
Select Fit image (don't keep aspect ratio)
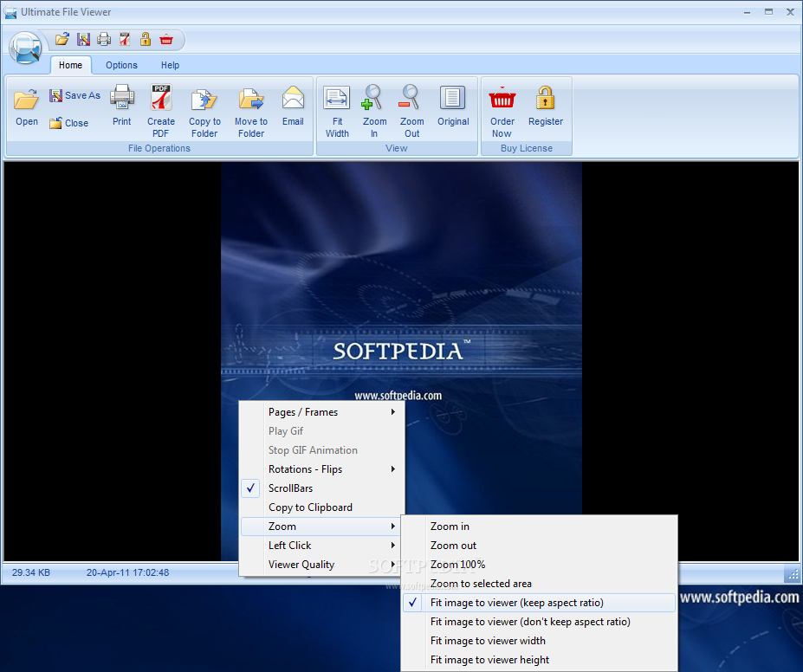tap(539, 622)
